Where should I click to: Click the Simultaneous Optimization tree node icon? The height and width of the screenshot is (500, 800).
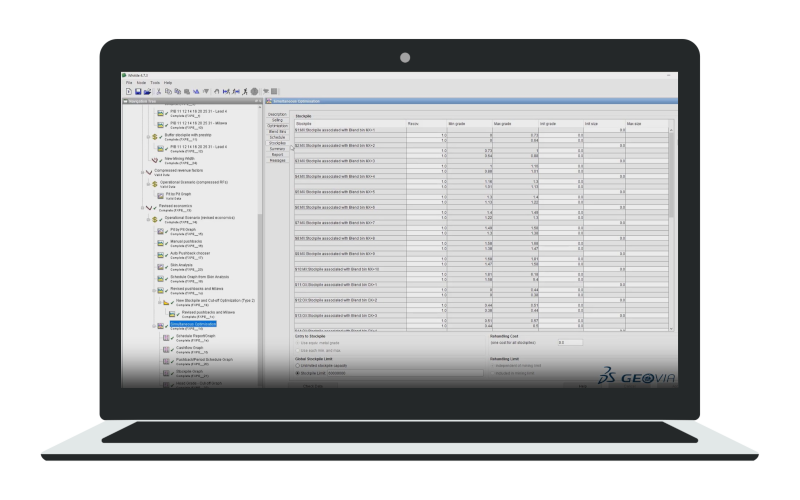[x=160, y=326]
